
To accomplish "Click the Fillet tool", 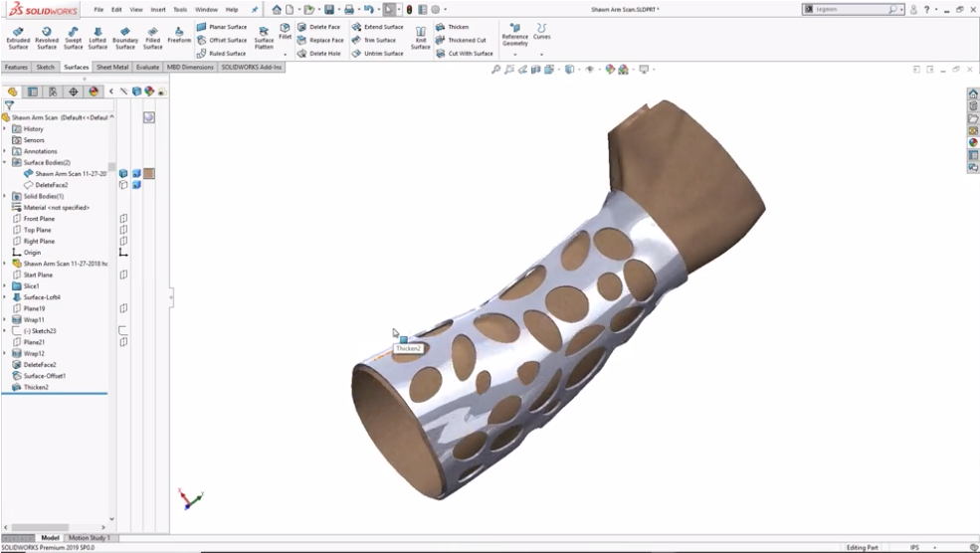I will (285, 32).
